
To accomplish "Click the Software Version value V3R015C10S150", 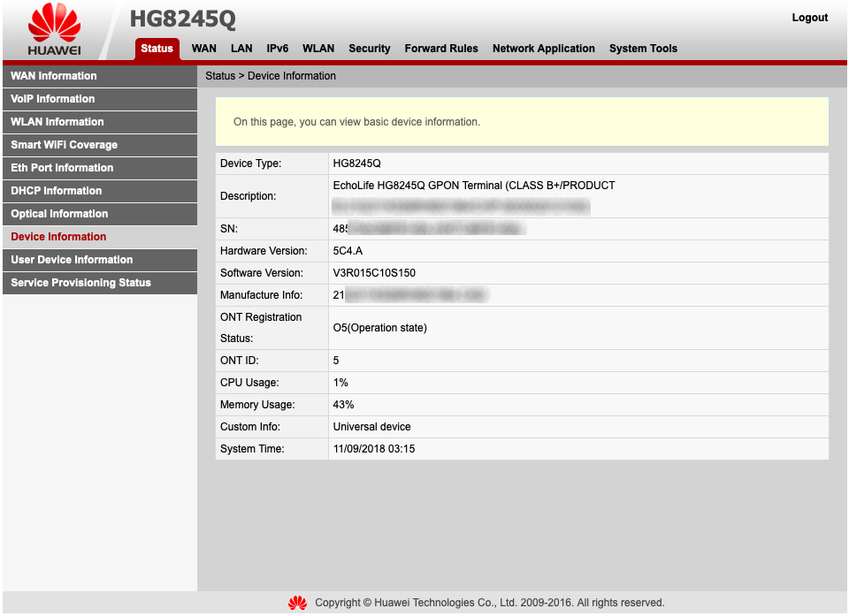I will point(374,273).
